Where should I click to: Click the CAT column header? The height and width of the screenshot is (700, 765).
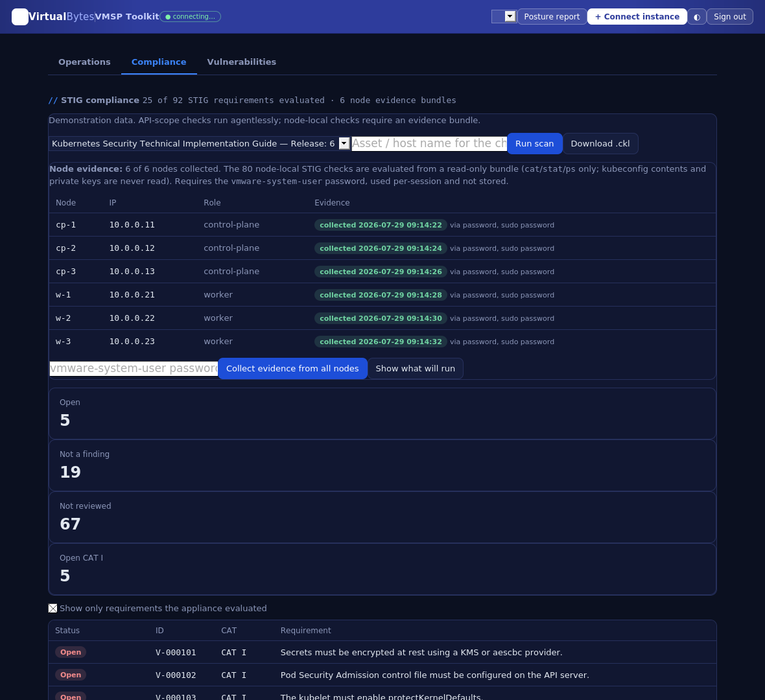[229, 630]
